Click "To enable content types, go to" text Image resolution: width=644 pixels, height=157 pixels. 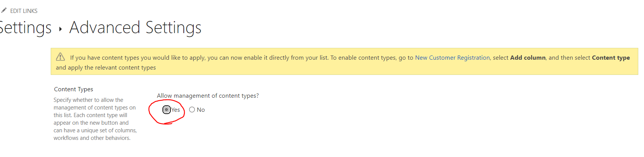372,58
